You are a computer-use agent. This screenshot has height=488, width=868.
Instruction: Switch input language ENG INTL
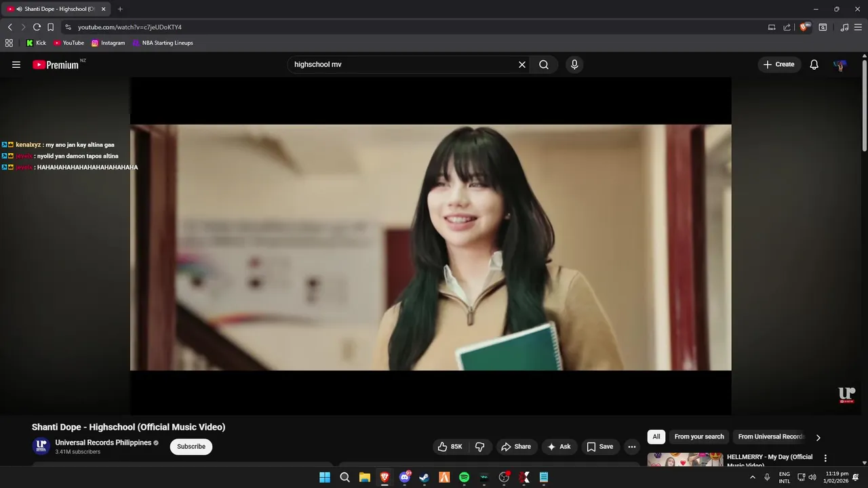click(785, 477)
